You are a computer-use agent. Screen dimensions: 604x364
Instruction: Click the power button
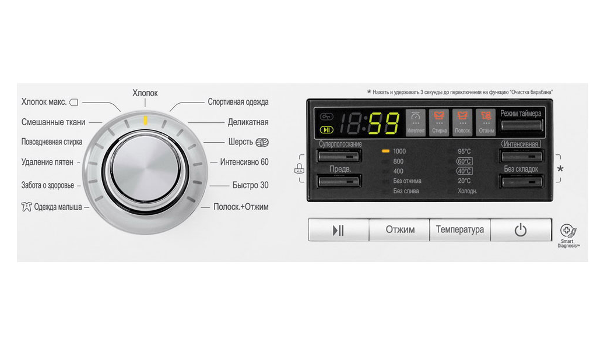521,230
